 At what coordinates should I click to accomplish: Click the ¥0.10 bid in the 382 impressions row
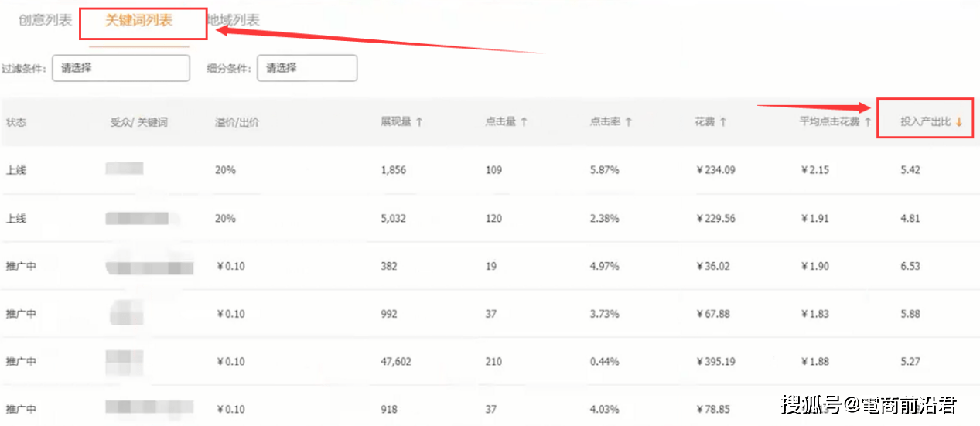coord(231,266)
